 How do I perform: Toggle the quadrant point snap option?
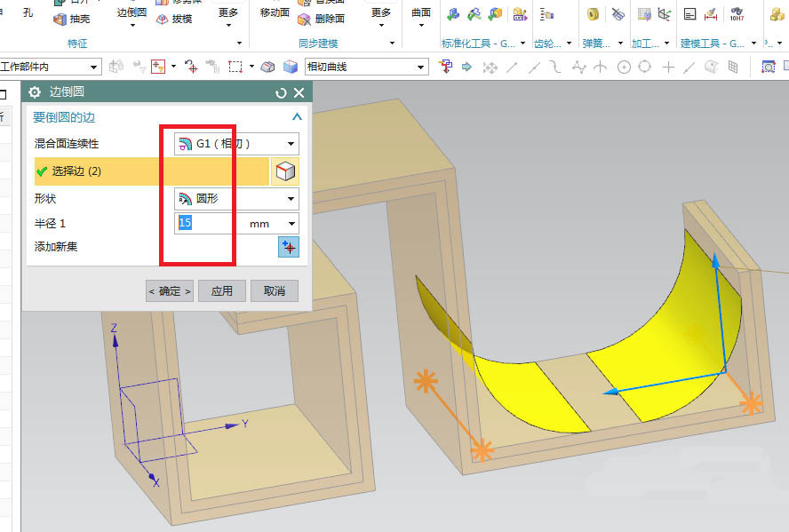(644, 67)
